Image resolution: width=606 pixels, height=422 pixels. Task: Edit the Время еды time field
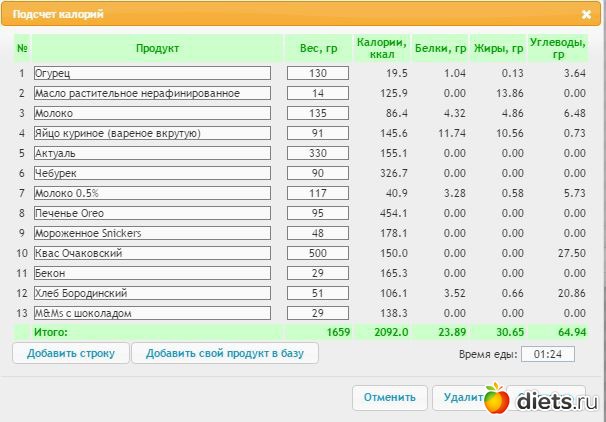(548, 354)
